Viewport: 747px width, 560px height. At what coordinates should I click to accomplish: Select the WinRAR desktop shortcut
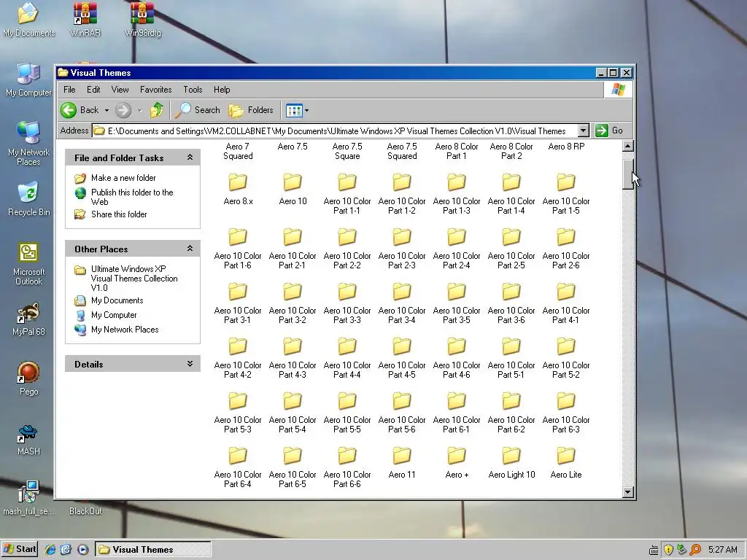pyautogui.click(x=85, y=20)
